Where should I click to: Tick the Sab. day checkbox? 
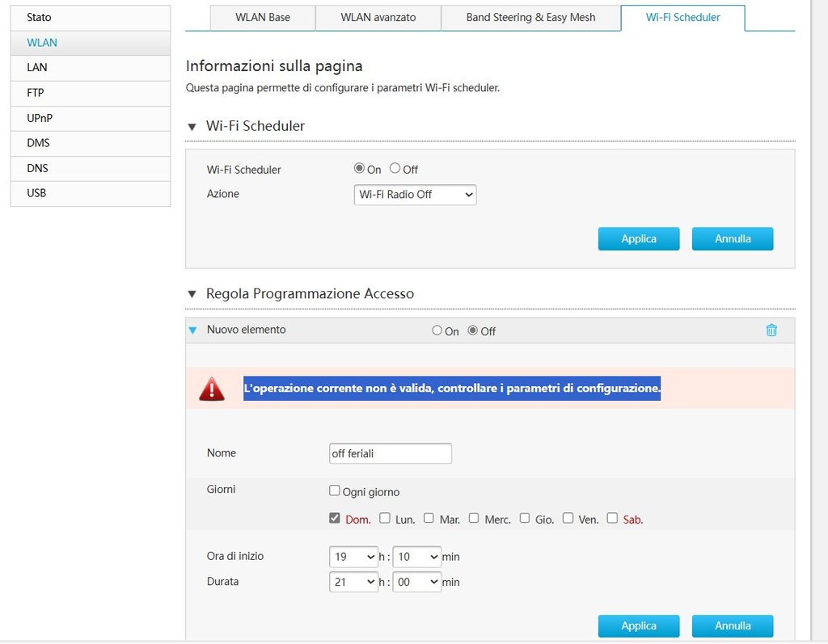click(x=612, y=518)
